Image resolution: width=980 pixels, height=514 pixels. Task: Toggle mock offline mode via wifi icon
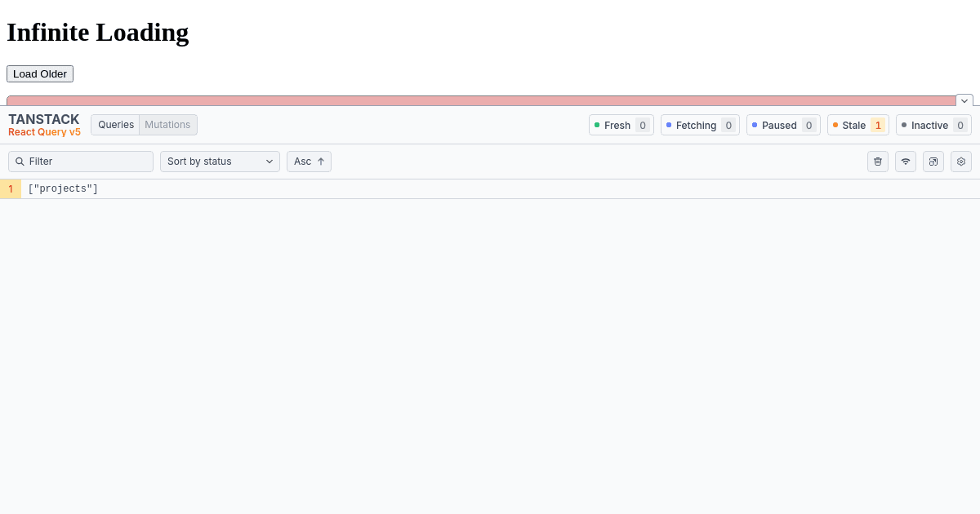pos(906,161)
